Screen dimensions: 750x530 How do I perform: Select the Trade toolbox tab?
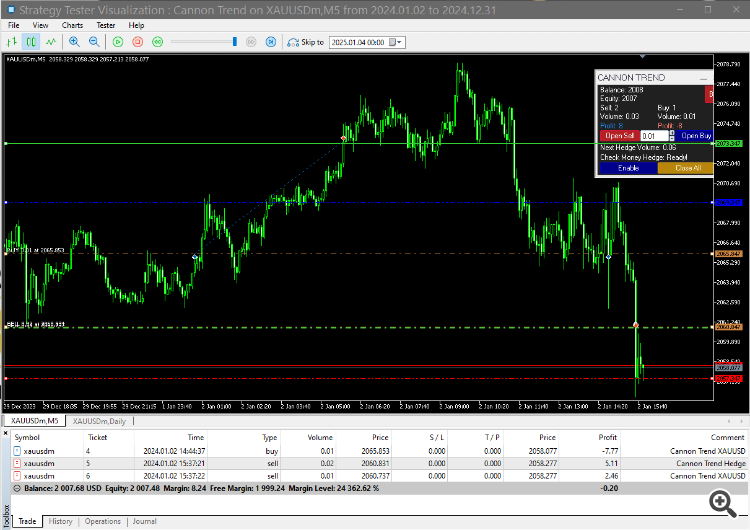27,521
